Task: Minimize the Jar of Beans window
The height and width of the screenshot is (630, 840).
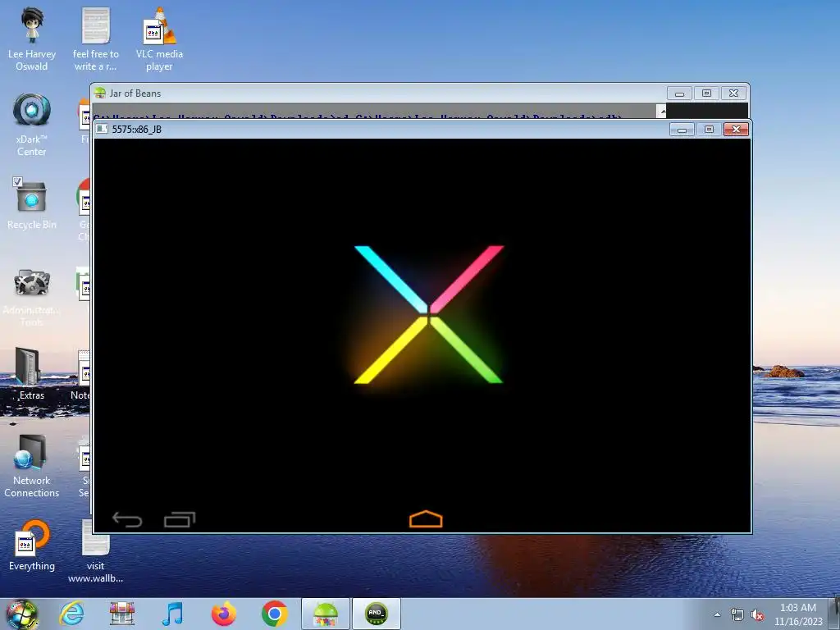Action: pos(679,94)
